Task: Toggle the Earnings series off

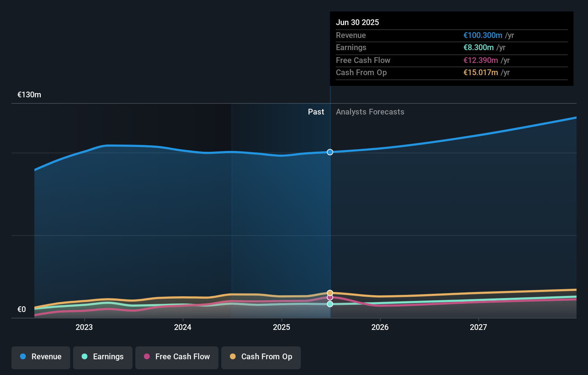Action: [103, 357]
